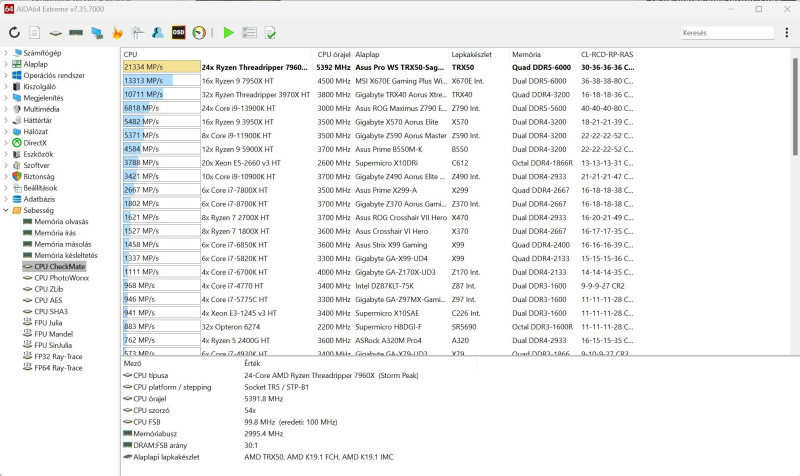Start benchmark with green play button
The width and height of the screenshot is (800, 476).
tap(229, 33)
